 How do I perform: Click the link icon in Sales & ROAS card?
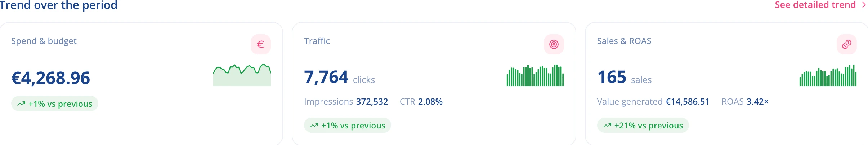tap(847, 44)
